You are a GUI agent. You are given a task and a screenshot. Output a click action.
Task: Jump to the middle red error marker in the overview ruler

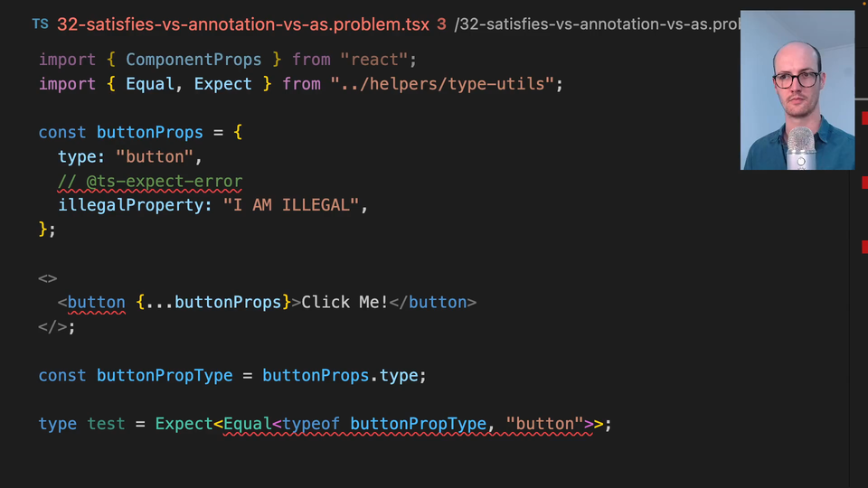tap(863, 183)
